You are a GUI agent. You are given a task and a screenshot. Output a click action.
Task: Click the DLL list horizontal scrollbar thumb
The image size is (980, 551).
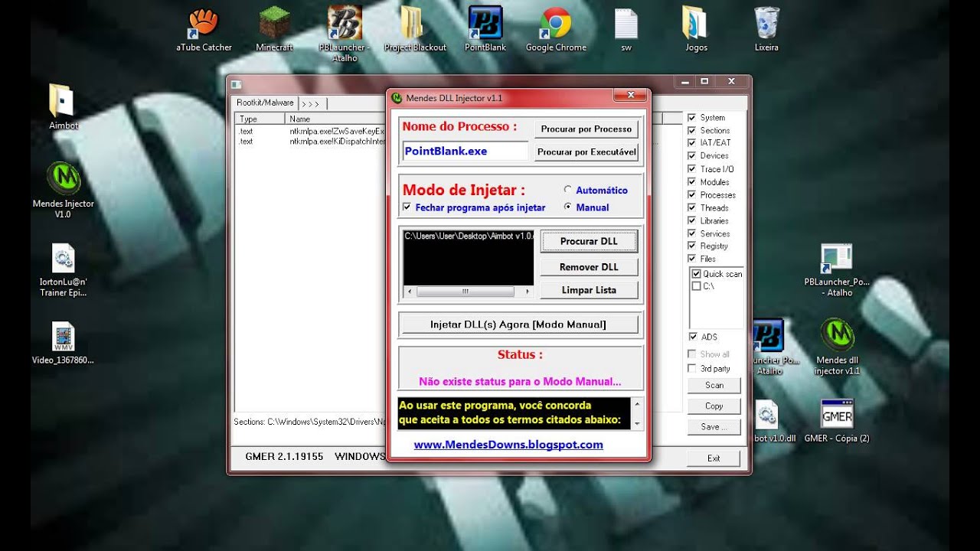(465, 292)
